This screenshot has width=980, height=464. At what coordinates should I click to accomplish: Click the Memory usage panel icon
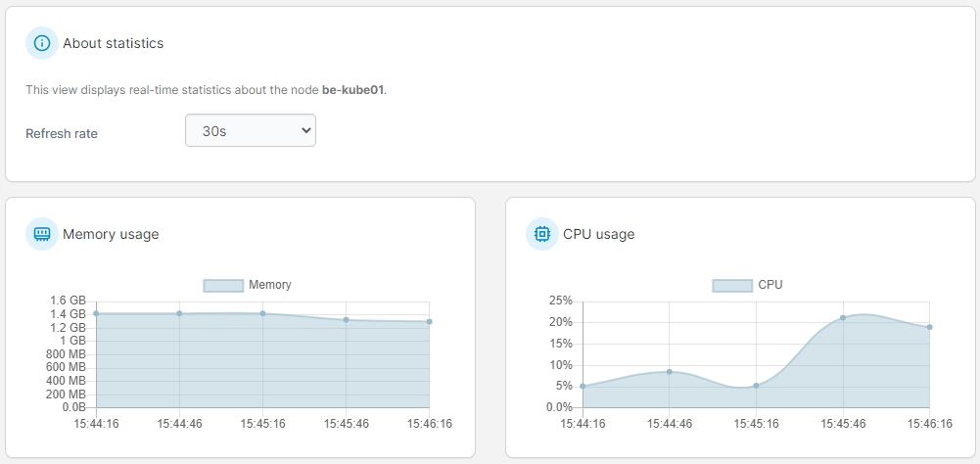(x=41, y=234)
